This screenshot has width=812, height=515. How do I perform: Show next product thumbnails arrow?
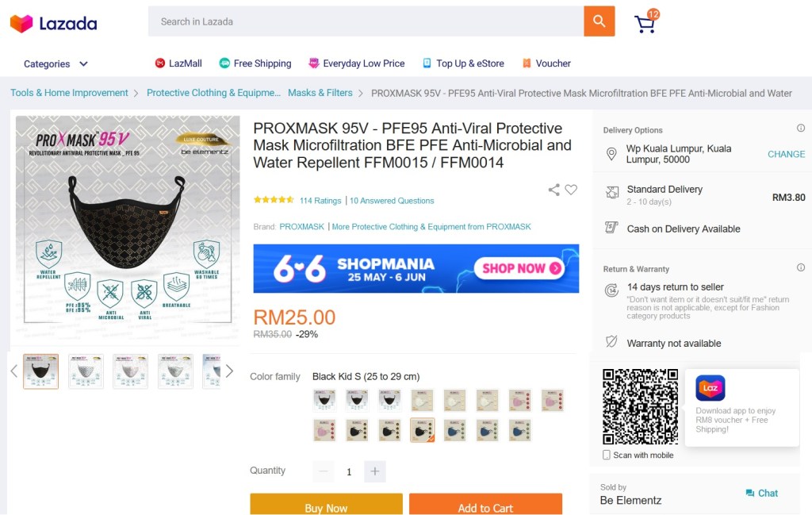[229, 371]
